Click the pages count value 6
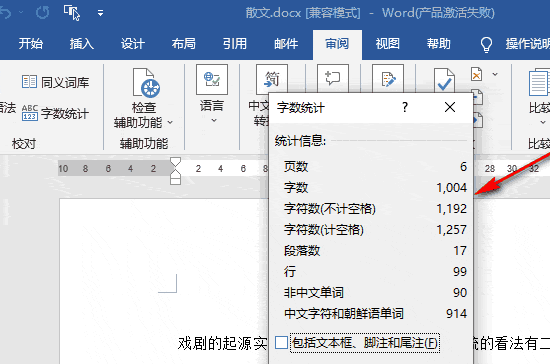The width and height of the screenshot is (550, 364). [x=463, y=167]
